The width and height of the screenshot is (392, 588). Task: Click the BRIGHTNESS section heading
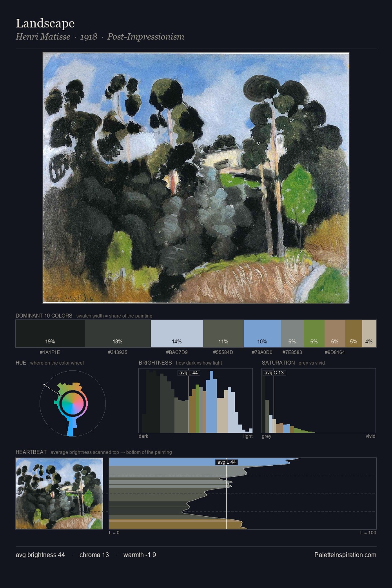pyautogui.click(x=155, y=363)
